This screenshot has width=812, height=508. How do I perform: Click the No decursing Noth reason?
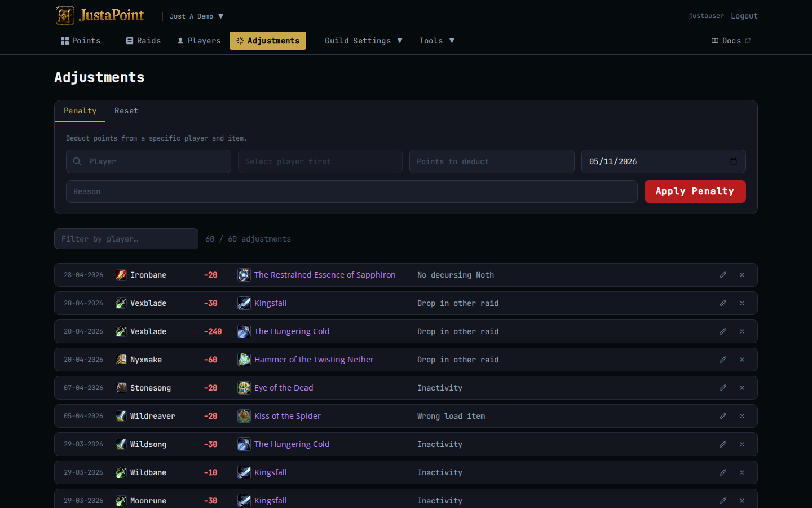tap(456, 275)
